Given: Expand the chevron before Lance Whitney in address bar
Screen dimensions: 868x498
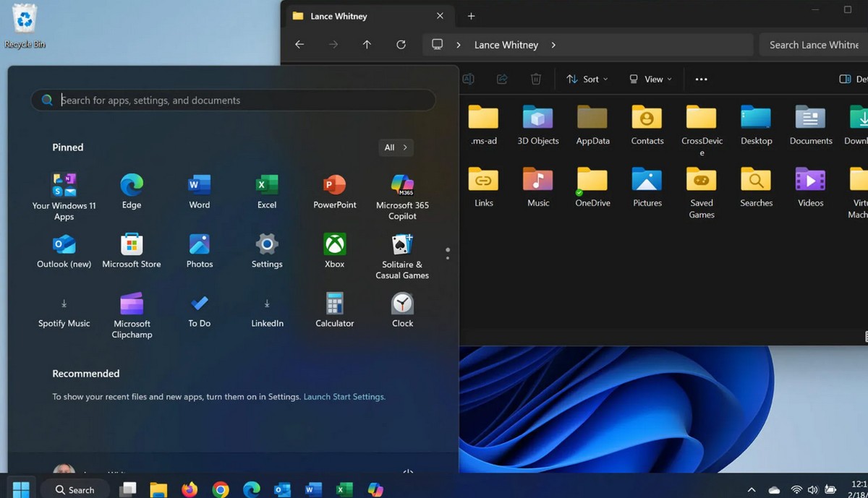Looking at the screenshot, I should click(x=459, y=45).
